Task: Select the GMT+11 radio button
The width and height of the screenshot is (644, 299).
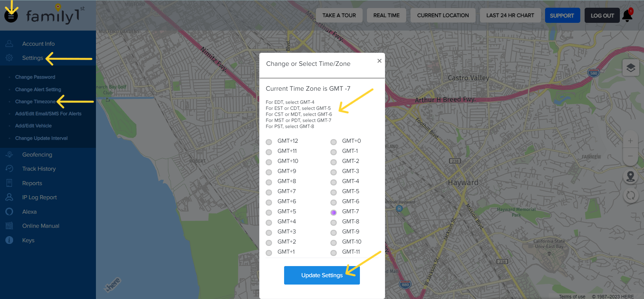Action: 269,152
